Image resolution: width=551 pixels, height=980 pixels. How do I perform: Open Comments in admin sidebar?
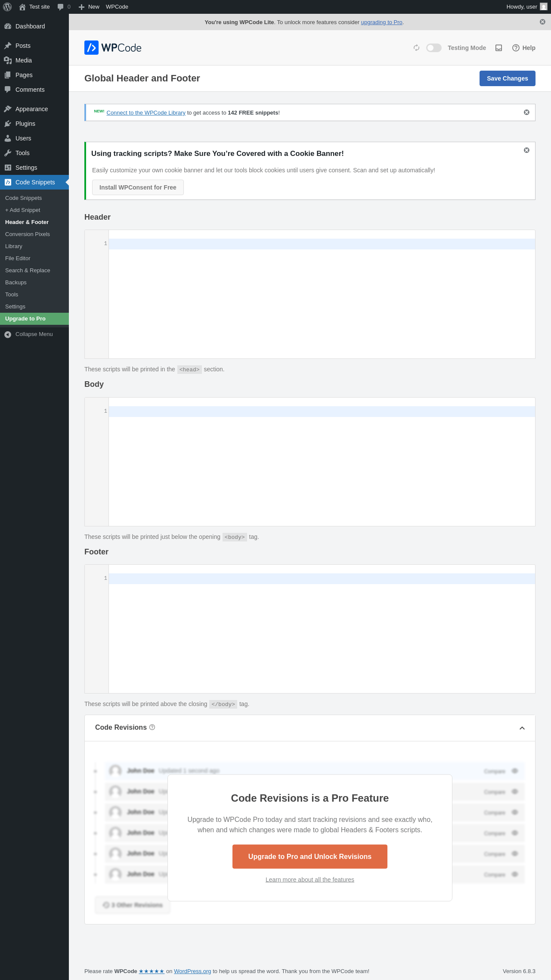tap(34, 90)
